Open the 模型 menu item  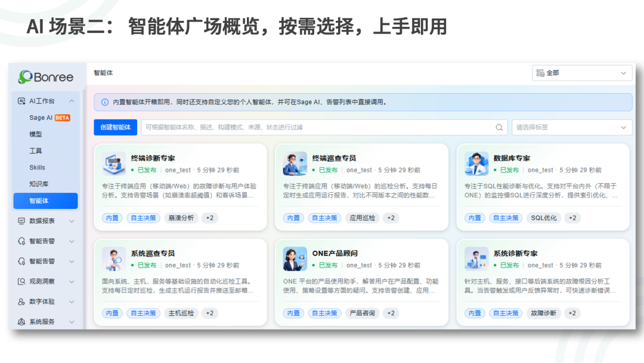[35, 134]
